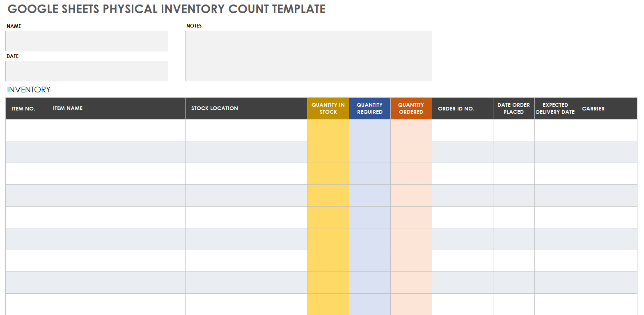The image size is (644, 315).
Task: Select the CARRIER column header
Action: pos(607,108)
